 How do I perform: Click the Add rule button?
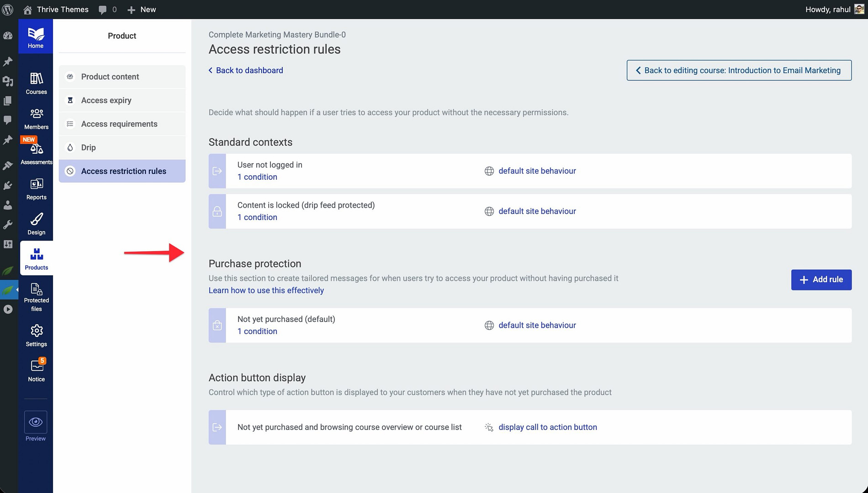tap(821, 279)
